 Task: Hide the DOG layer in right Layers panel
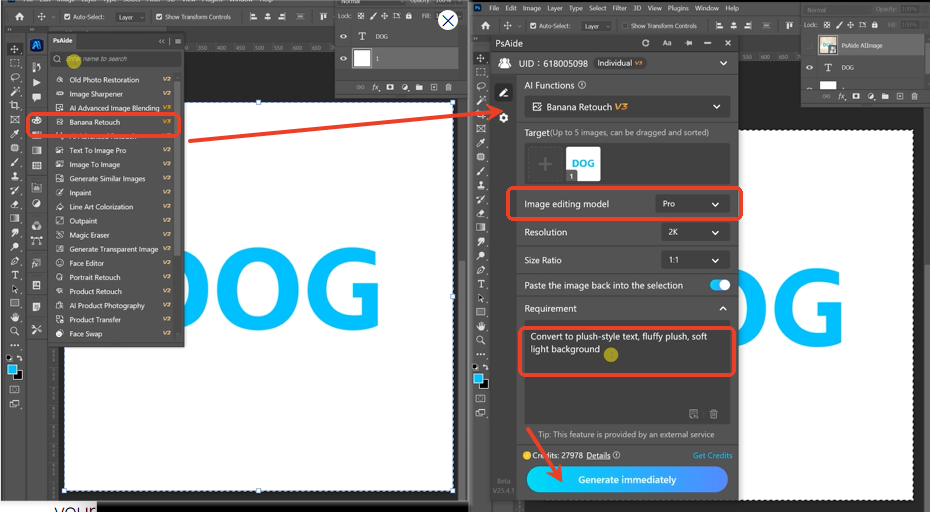809,67
